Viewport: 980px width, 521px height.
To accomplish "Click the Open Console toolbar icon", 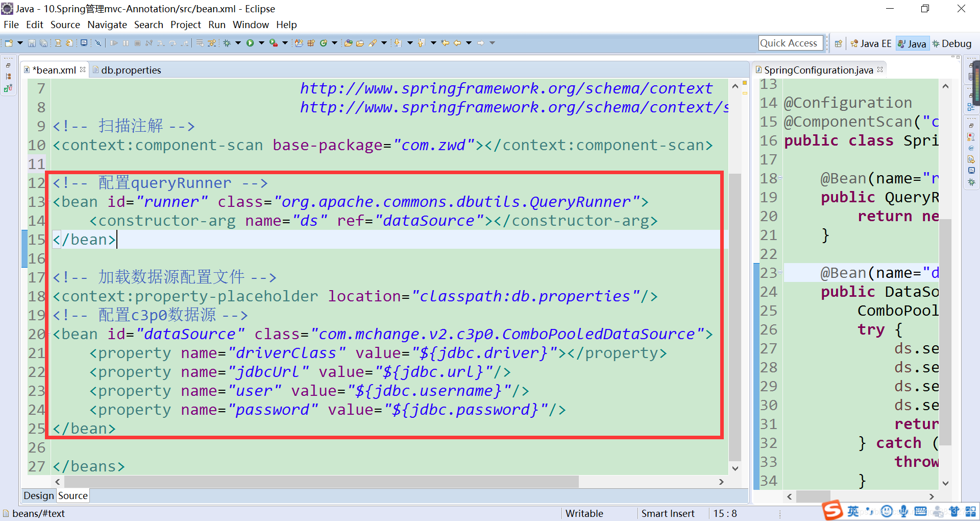I will 84,43.
